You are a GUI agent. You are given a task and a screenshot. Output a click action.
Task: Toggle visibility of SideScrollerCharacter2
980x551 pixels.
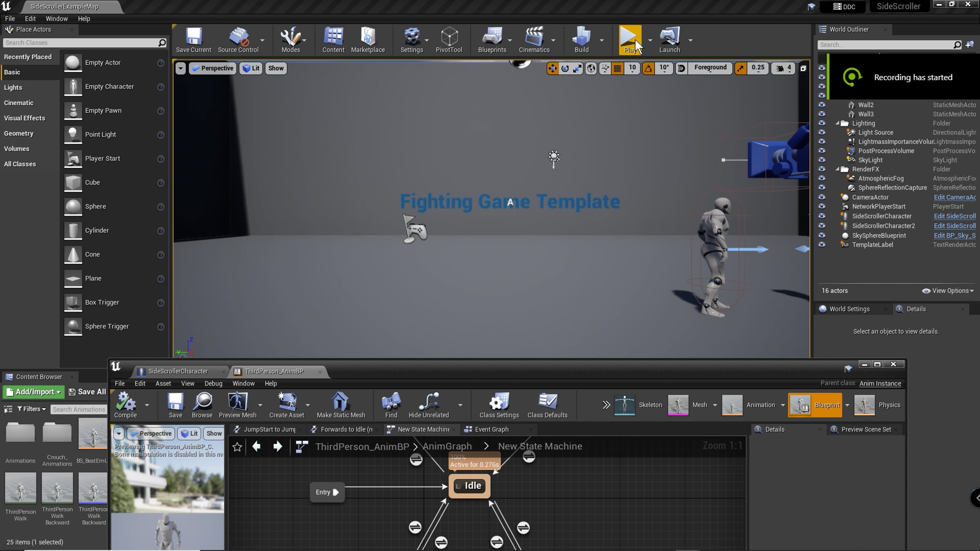tap(822, 226)
